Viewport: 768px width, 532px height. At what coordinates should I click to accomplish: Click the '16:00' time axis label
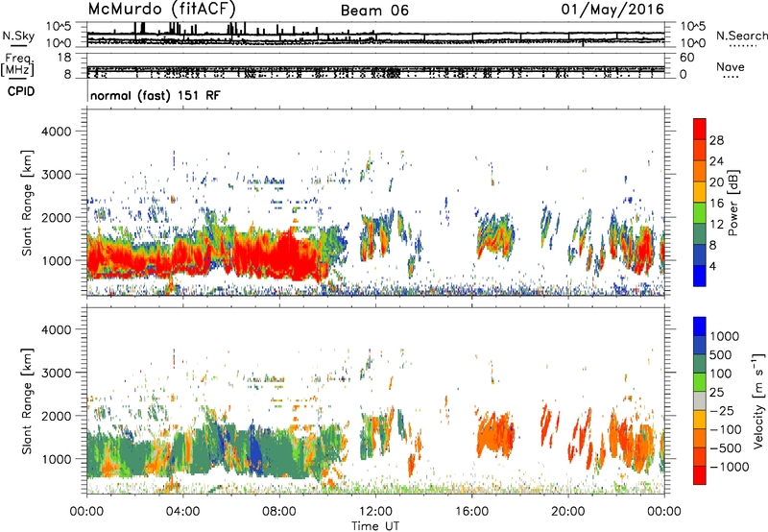471,512
